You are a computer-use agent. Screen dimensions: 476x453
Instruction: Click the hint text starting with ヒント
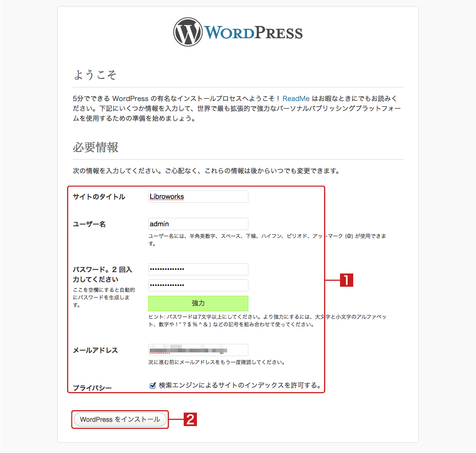[x=267, y=320]
